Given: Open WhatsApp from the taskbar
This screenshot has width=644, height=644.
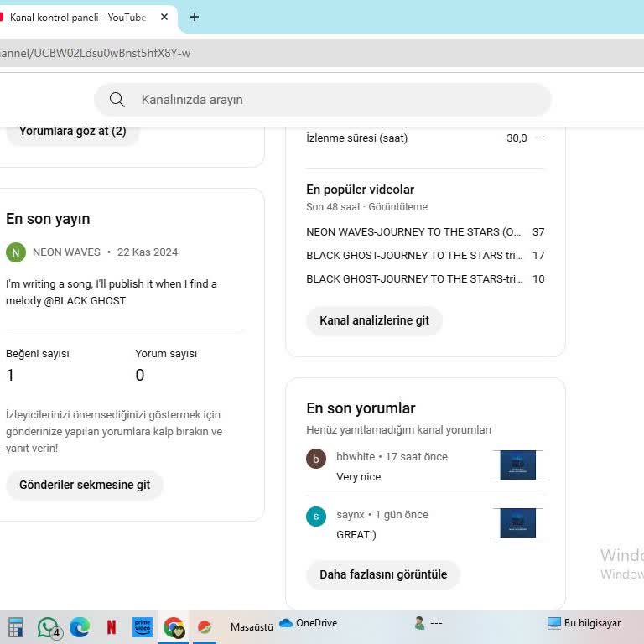Looking at the screenshot, I should pyautogui.click(x=49, y=627).
